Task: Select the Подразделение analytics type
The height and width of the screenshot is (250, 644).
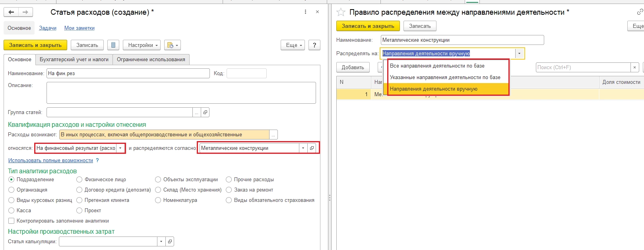Action: [x=11, y=180]
